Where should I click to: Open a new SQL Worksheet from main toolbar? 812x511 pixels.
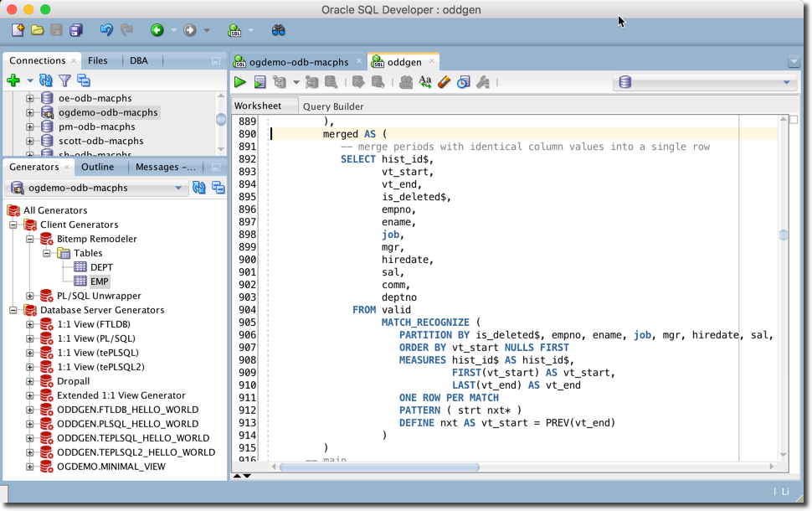point(234,30)
